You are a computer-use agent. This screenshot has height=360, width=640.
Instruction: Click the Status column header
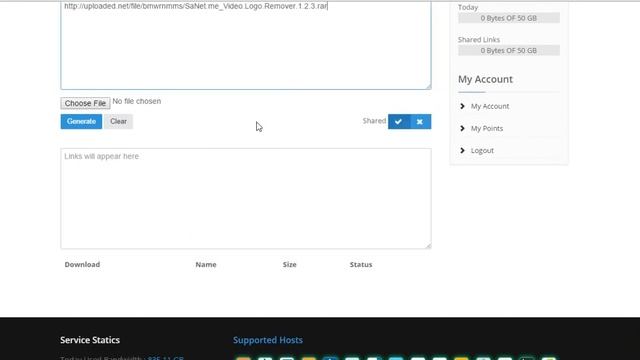361,264
